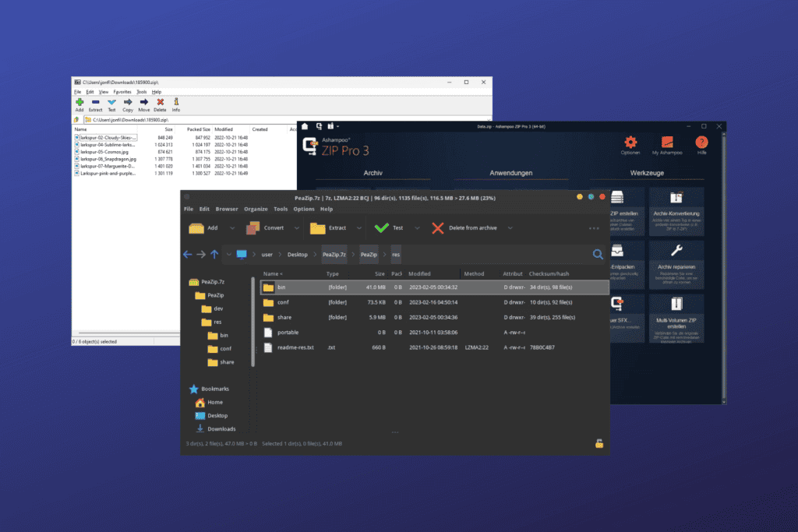Click Optionen in Ashampoo ZIP Pro

[x=630, y=145]
